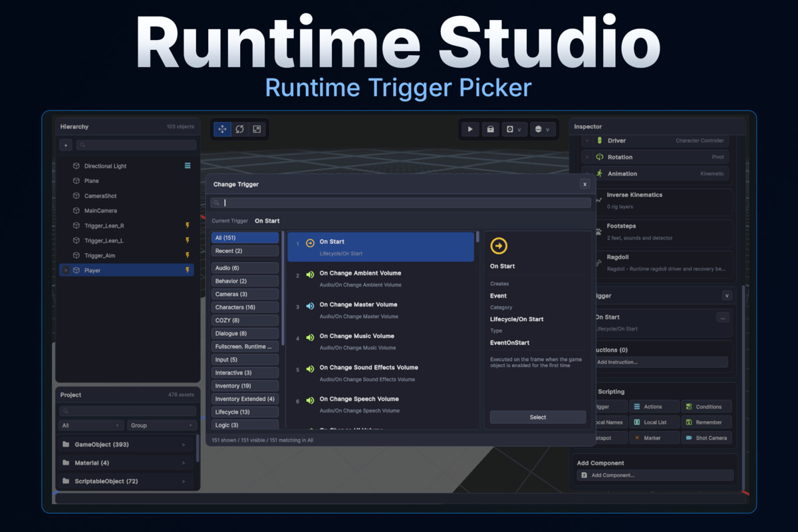
Task: Select the All (151) category
Action: pyautogui.click(x=245, y=237)
